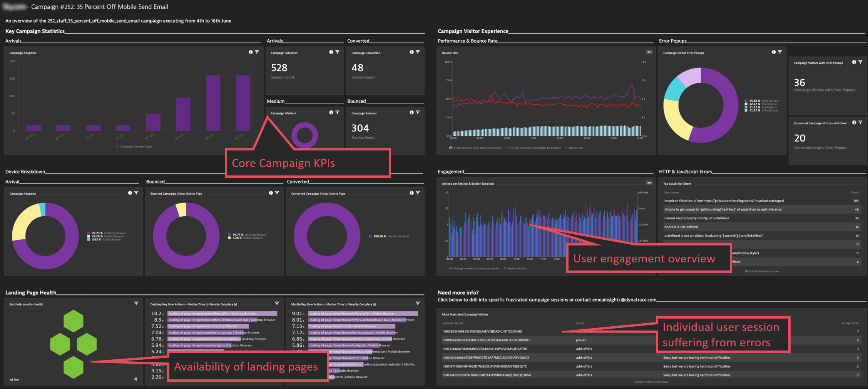
Task: Open filter on Campaign Bounces tile
Action: coord(418,112)
